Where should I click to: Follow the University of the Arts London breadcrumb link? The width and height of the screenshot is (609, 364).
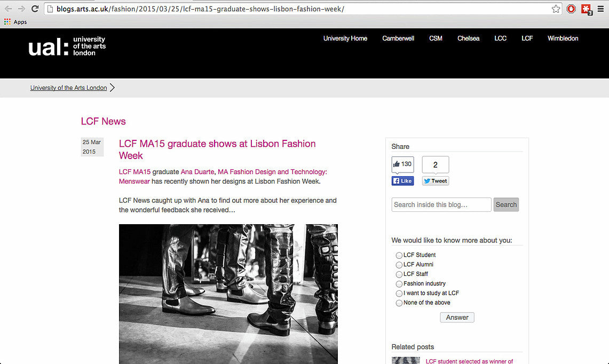[x=68, y=88]
